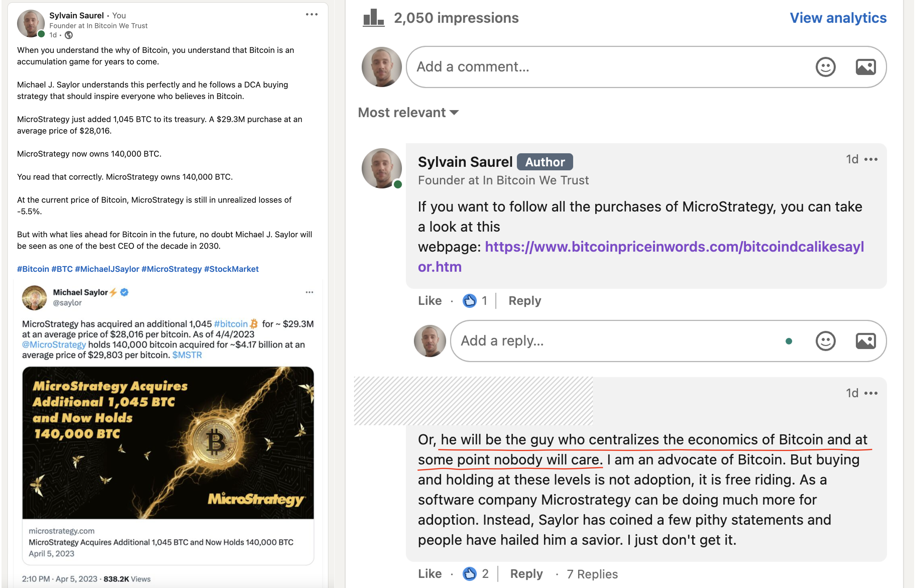Open three-dot menu on embedded Saylor tweet
Screen dimensions: 919x588
pyautogui.click(x=309, y=292)
